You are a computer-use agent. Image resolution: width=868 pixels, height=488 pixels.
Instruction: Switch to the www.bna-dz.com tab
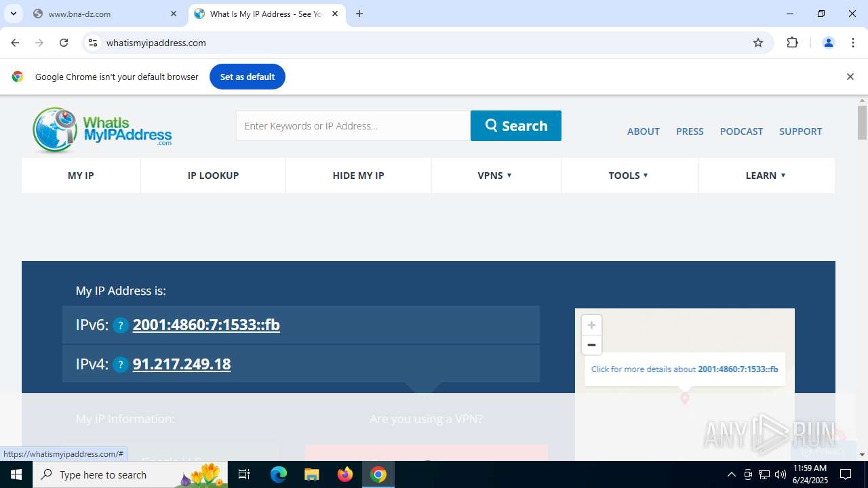click(x=105, y=14)
